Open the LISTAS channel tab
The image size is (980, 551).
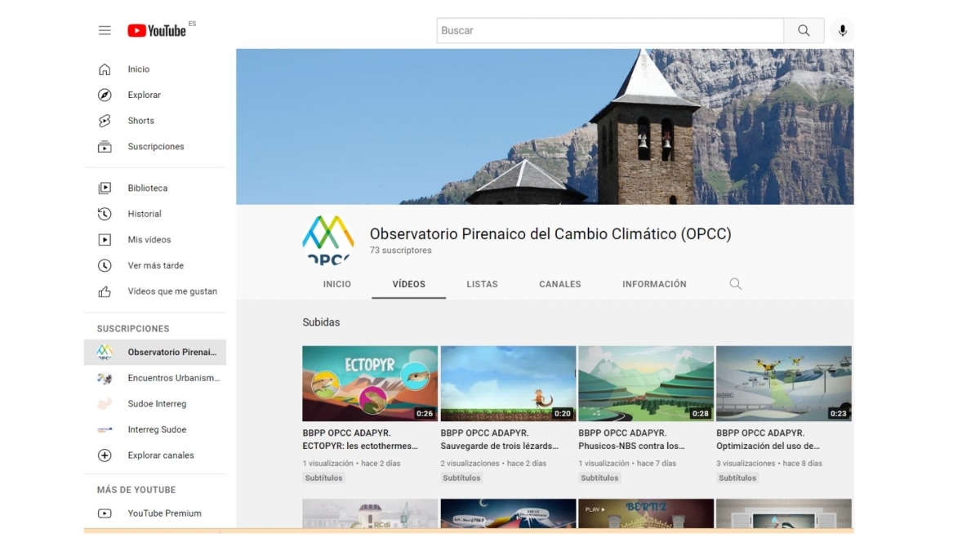click(x=482, y=284)
